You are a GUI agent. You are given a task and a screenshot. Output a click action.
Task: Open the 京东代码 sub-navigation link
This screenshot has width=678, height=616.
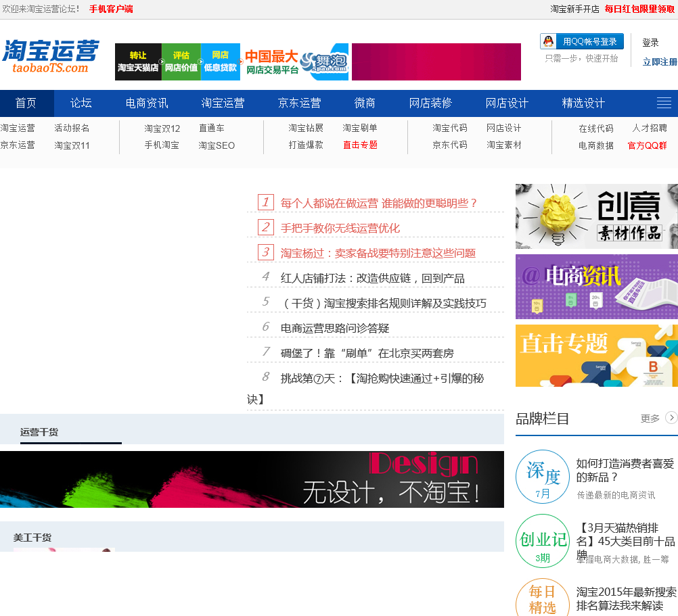tap(450, 145)
